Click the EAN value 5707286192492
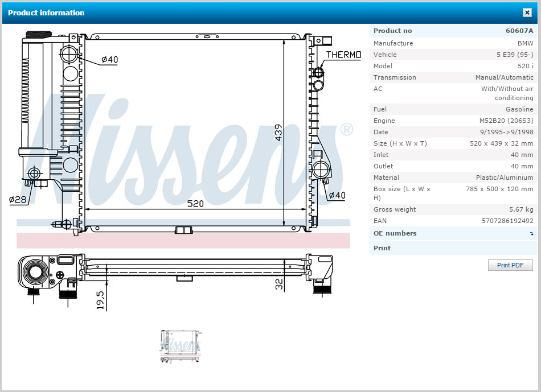 (507, 221)
